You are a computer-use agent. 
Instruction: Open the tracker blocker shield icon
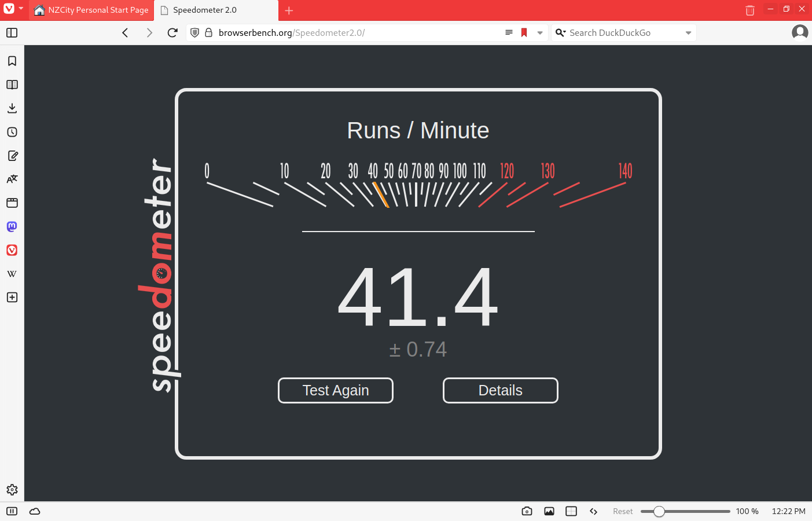click(x=195, y=32)
